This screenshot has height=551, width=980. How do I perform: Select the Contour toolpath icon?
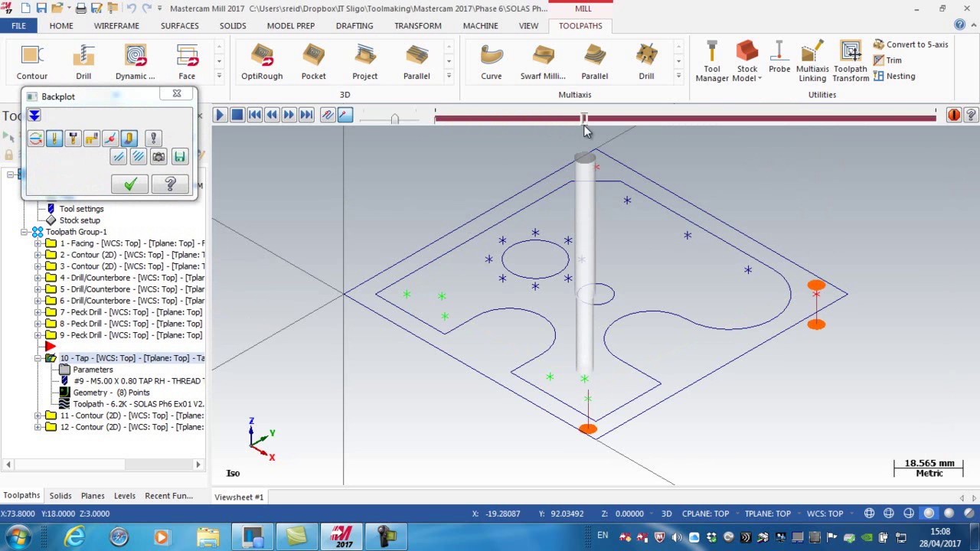[32, 61]
